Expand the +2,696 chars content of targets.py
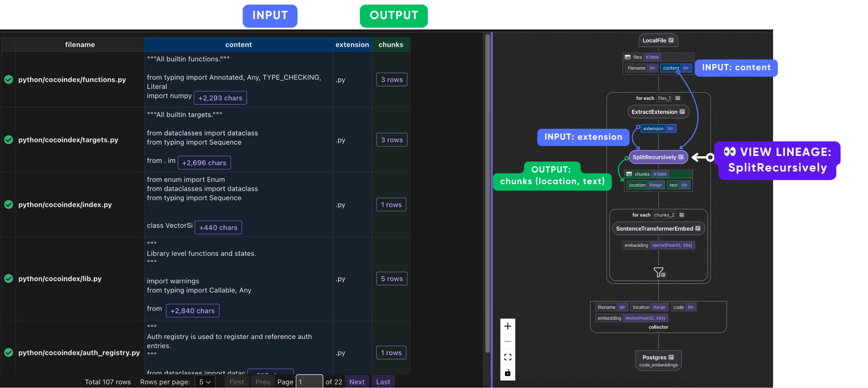This screenshot has width=868, height=388. click(x=204, y=163)
